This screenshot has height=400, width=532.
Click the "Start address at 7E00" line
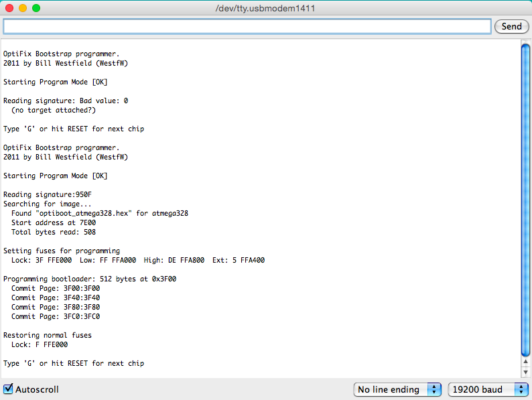coord(54,223)
